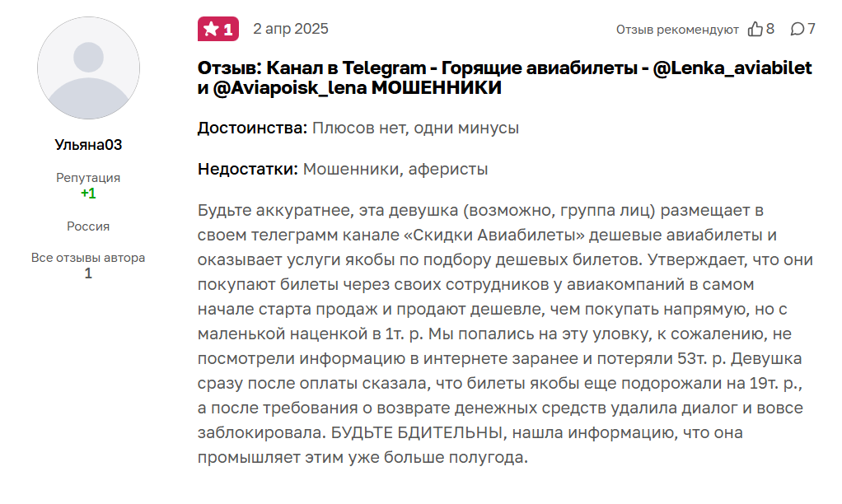The image size is (842, 504).
Task: Open the default user avatar of Ульяна03
Action: coord(88,68)
